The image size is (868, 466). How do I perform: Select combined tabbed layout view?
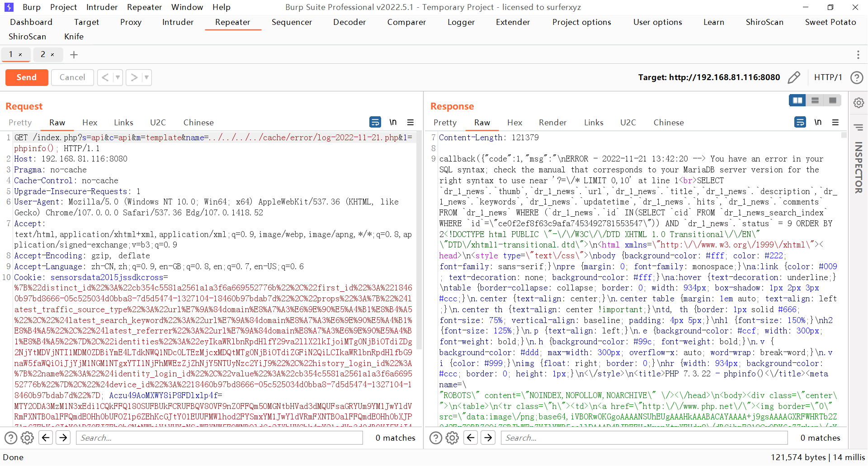pyautogui.click(x=833, y=100)
